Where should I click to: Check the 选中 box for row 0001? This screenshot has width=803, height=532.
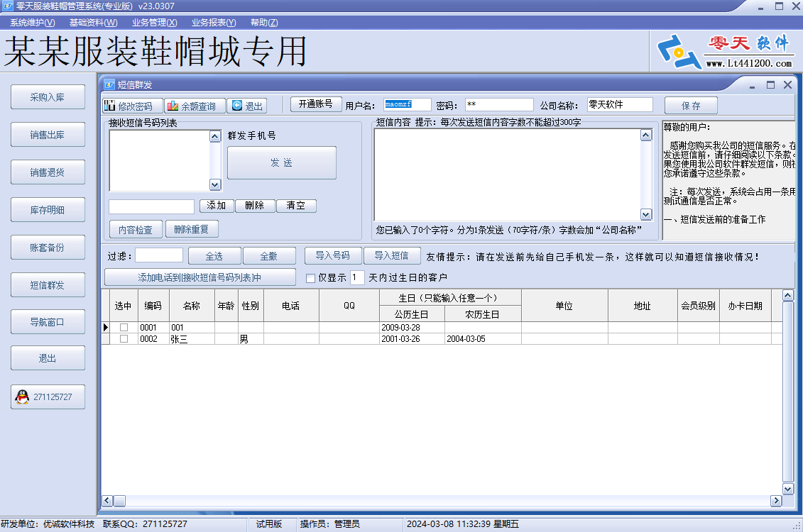[x=124, y=328]
